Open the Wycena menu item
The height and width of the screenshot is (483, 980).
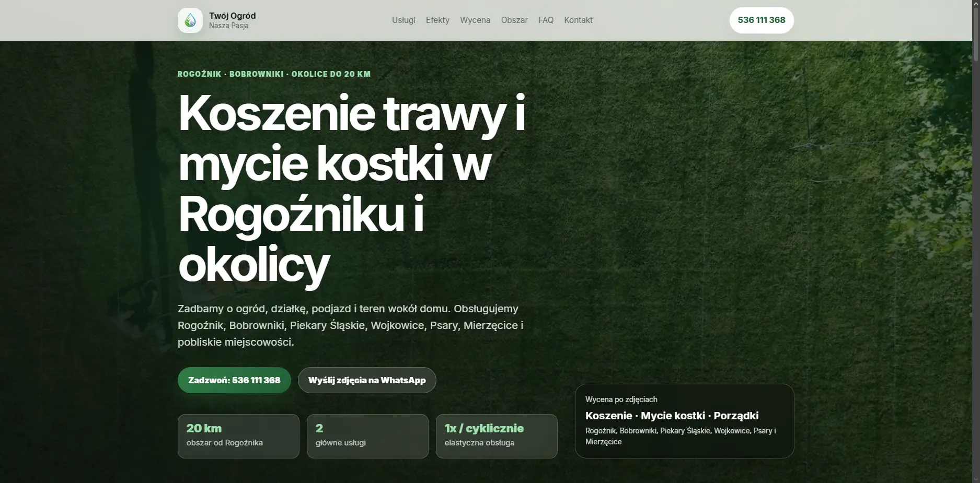(475, 20)
